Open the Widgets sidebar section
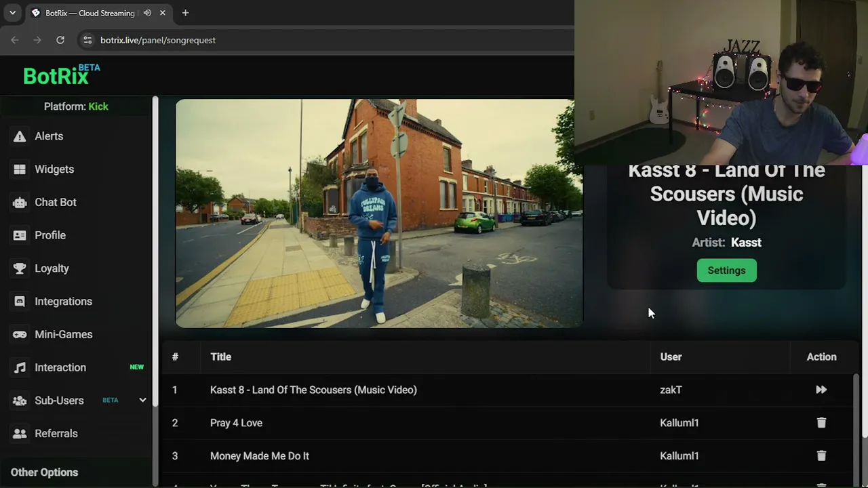868x488 pixels. (x=54, y=169)
